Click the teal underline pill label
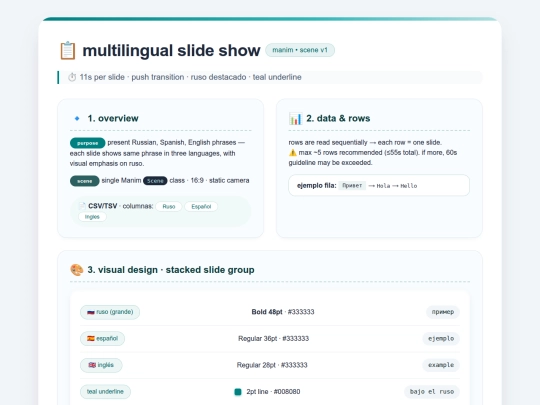Viewport: 540px width, 405px height. [105, 392]
